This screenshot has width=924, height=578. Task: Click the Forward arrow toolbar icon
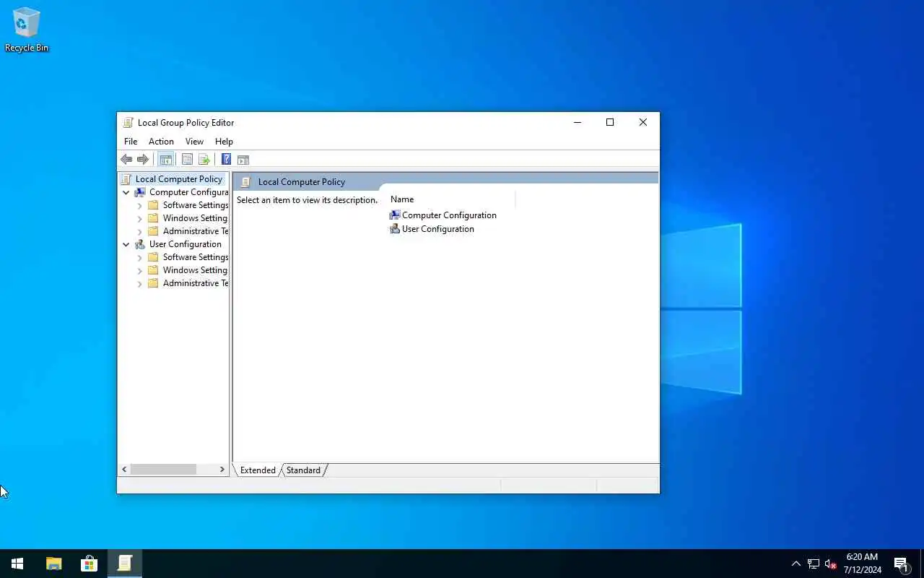tap(143, 160)
